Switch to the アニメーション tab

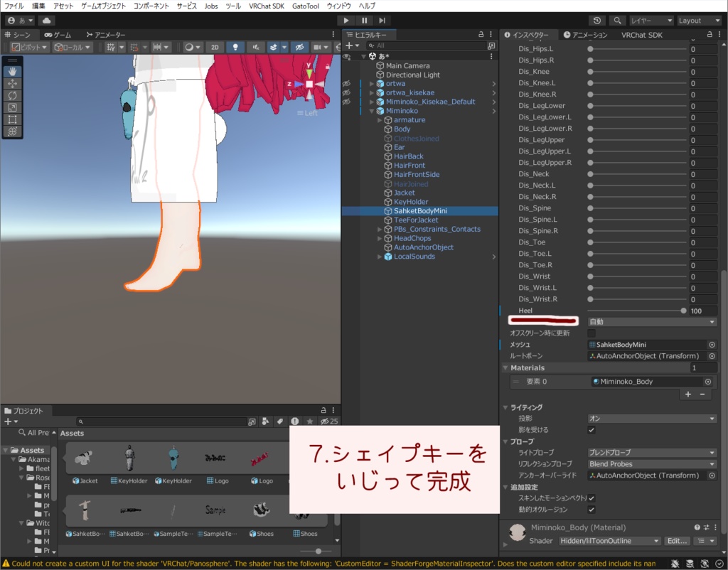585,35
